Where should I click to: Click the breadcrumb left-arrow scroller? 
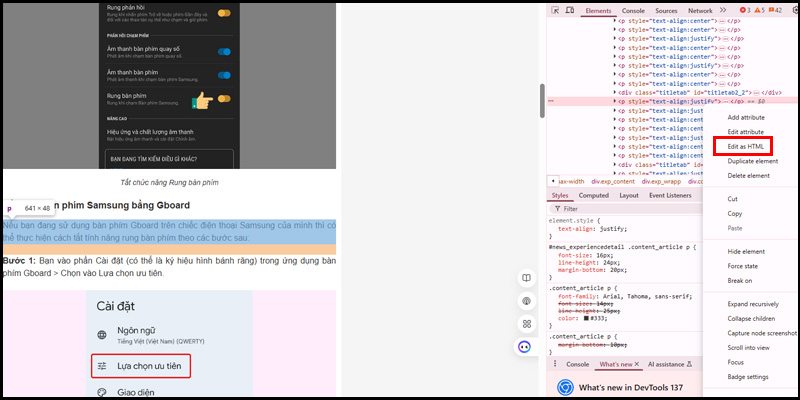pyautogui.click(x=553, y=181)
